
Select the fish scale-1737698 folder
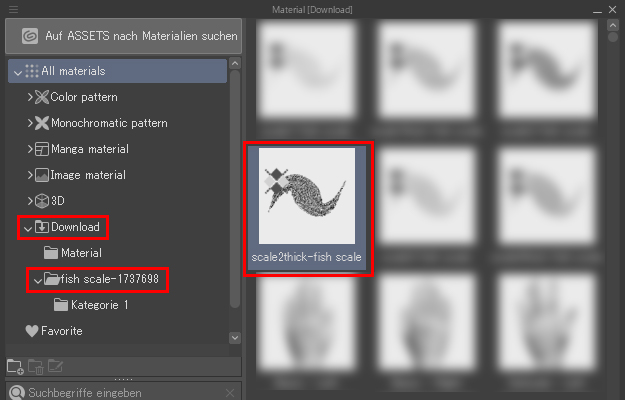pyautogui.click(x=110, y=279)
